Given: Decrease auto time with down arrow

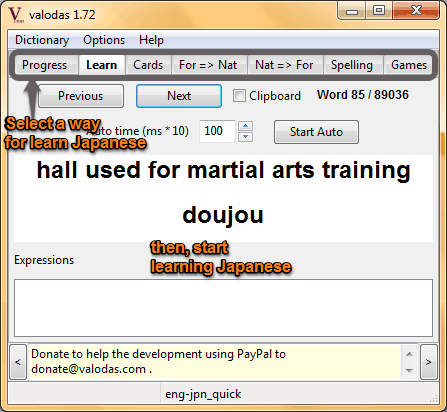Looking at the screenshot, I should pyautogui.click(x=246, y=136).
